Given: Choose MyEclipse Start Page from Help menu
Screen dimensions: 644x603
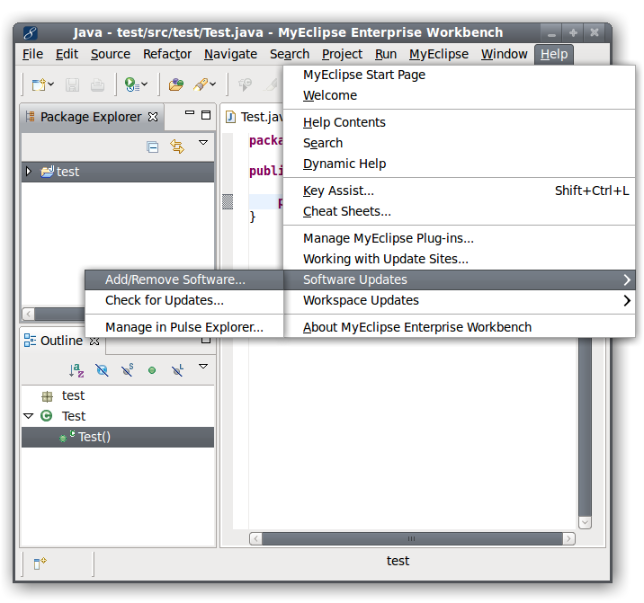Looking at the screenshot, I should coord(459,75).
